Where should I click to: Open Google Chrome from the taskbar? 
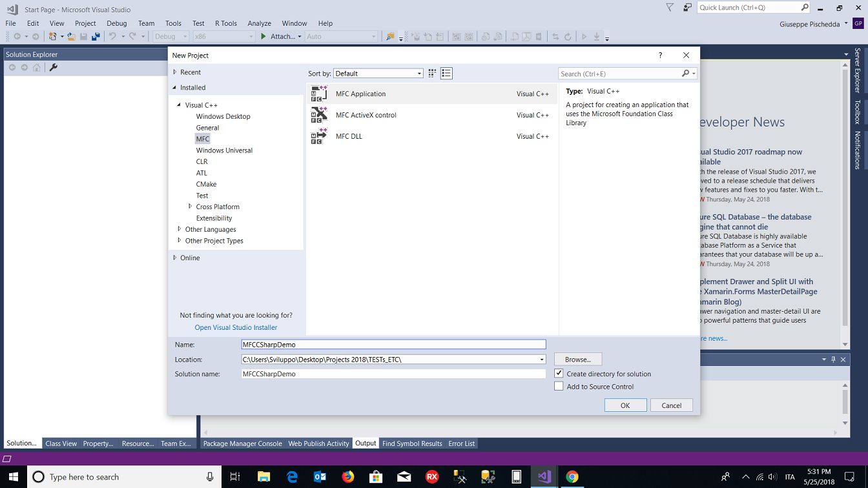point(572,477)
